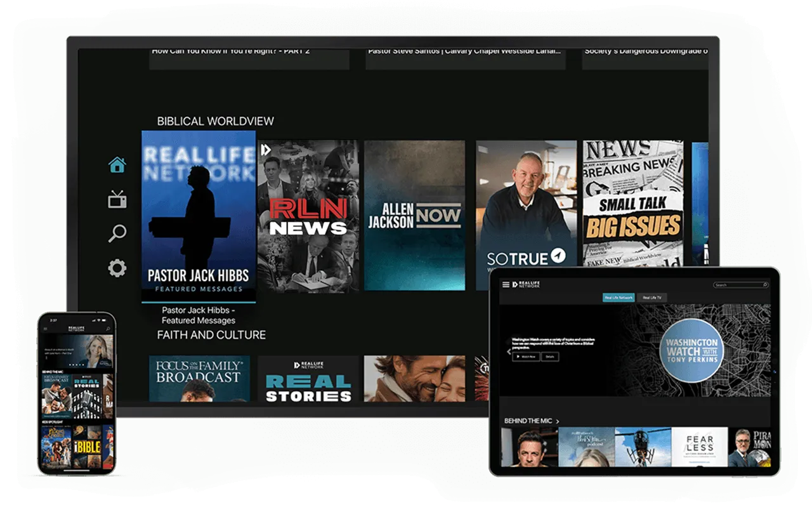Image resolution: width=812 pixels, height=510 pixels.
Task: Open the Small Talk Big Issues poster
Action: pyautogui.click(x=633, y=204)
